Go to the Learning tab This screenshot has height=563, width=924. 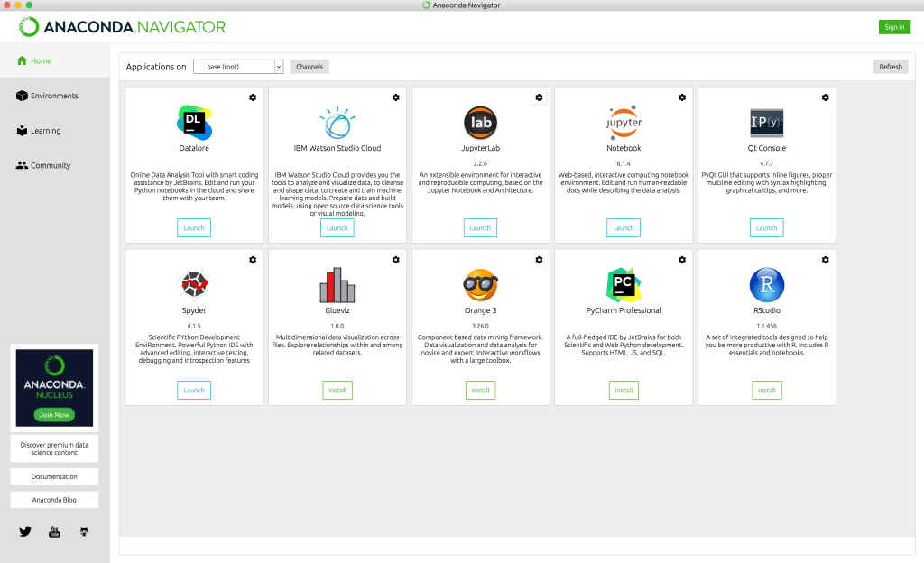45,131
